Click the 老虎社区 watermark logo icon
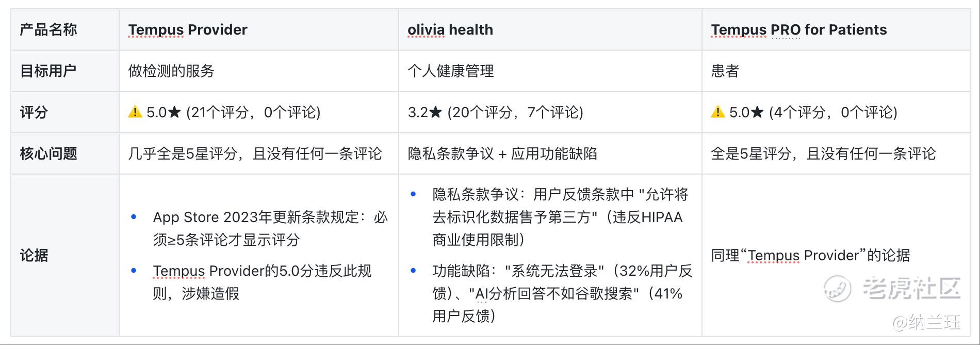The image size is (980, 345). [837, 288]
